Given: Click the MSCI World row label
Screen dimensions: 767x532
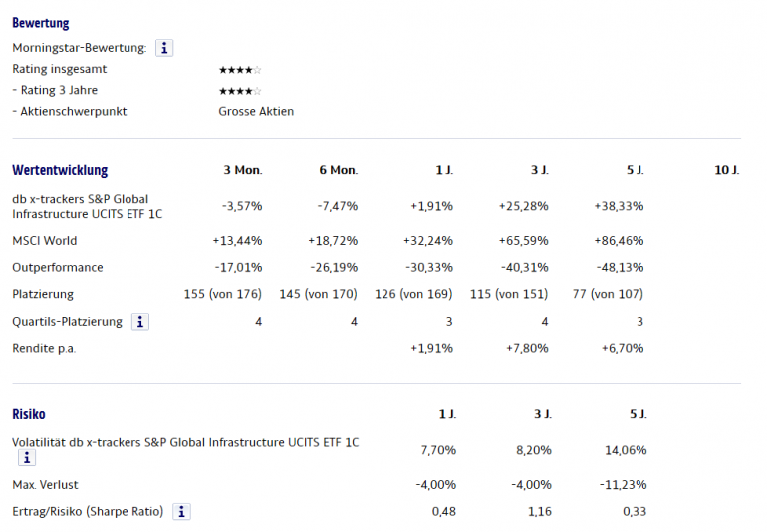Looking at the screenshot, I should tap(44, 241).
